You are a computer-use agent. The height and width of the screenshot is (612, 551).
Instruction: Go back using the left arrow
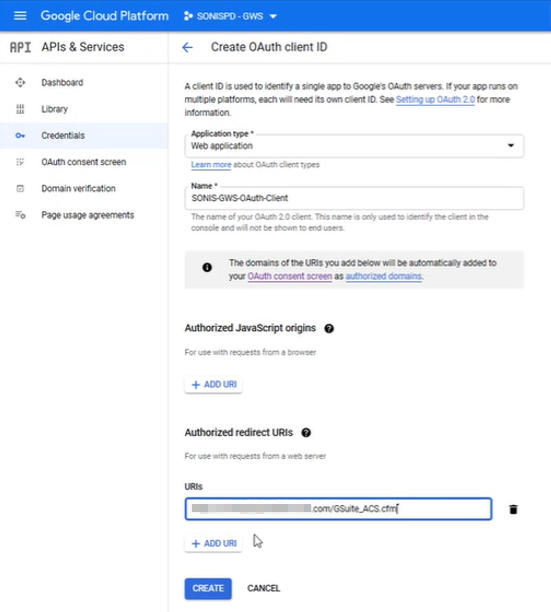(x=187, y=48)
